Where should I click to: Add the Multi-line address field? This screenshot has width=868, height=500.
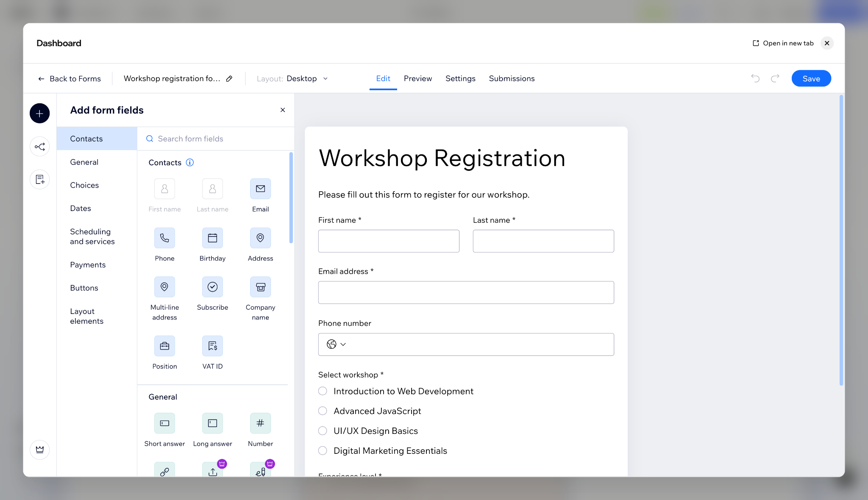click(x=164, y=287)
